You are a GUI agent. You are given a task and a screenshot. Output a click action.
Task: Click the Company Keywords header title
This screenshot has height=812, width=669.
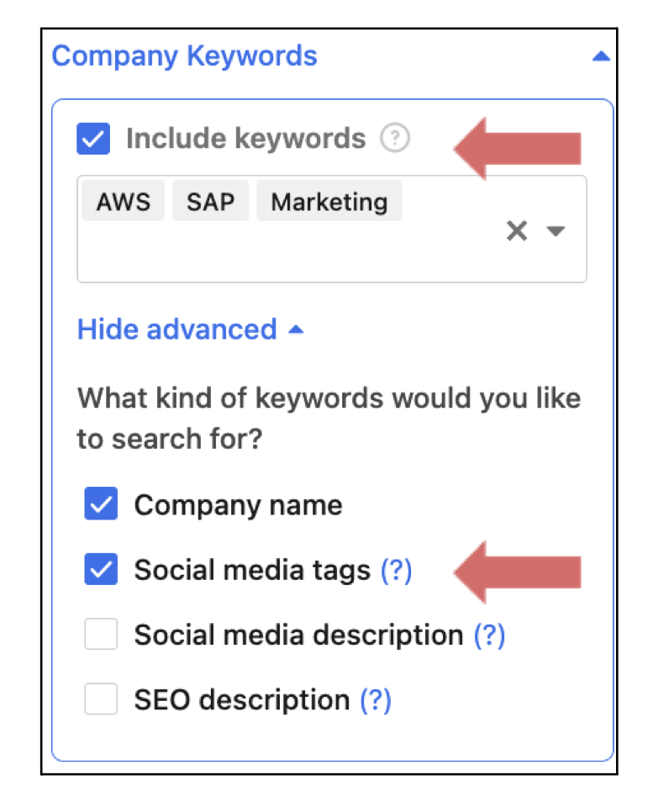185,56
